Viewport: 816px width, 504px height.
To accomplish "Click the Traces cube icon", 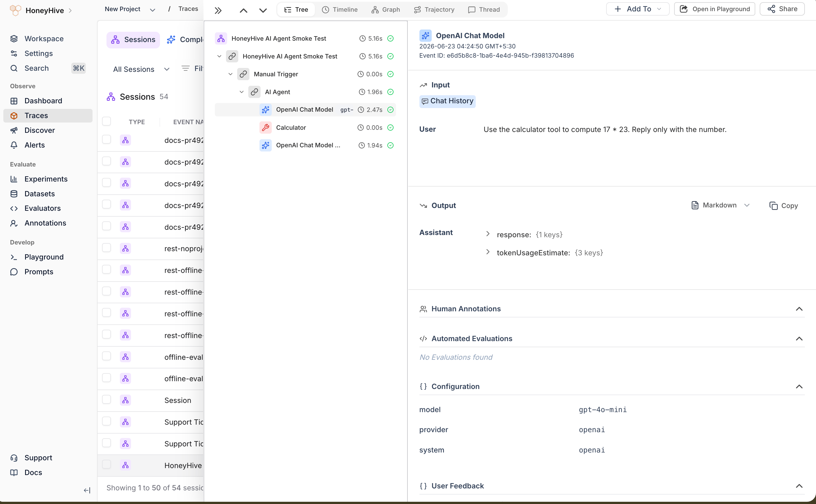I will 14,116.
